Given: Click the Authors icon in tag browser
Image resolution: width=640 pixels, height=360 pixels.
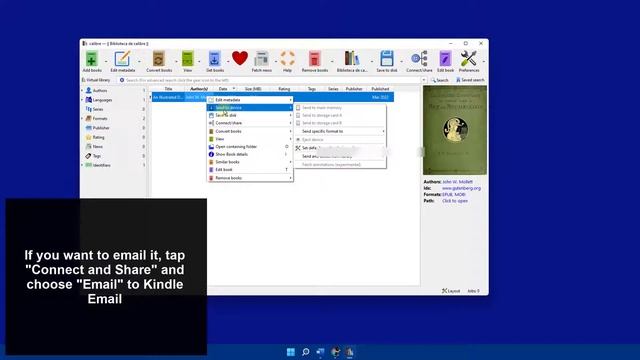Looking at the screenshot, I should click(89, 90).
